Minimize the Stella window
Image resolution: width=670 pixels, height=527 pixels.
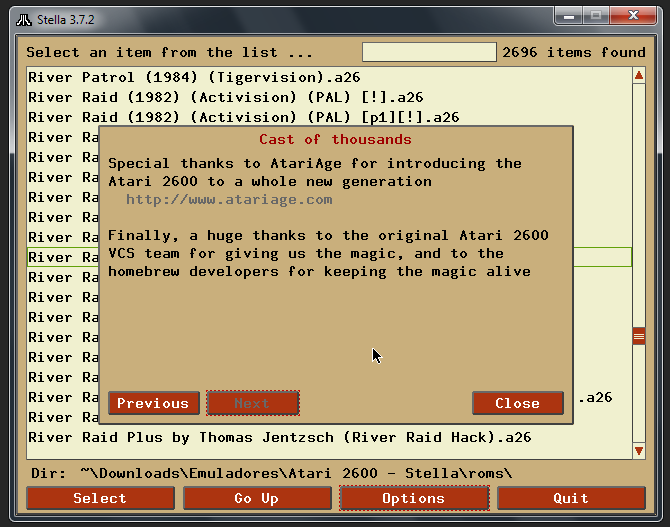(569, 16)
